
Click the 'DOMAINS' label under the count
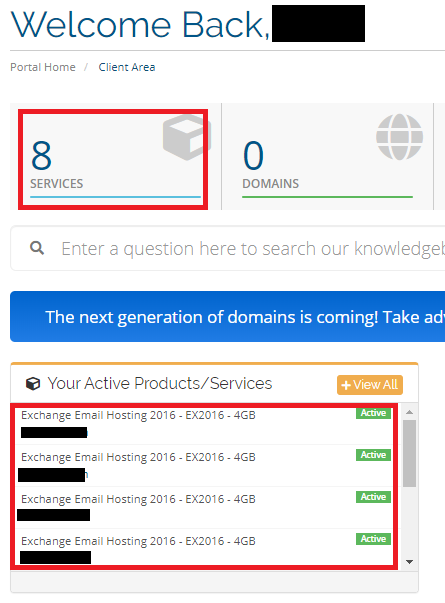(270, 183)
